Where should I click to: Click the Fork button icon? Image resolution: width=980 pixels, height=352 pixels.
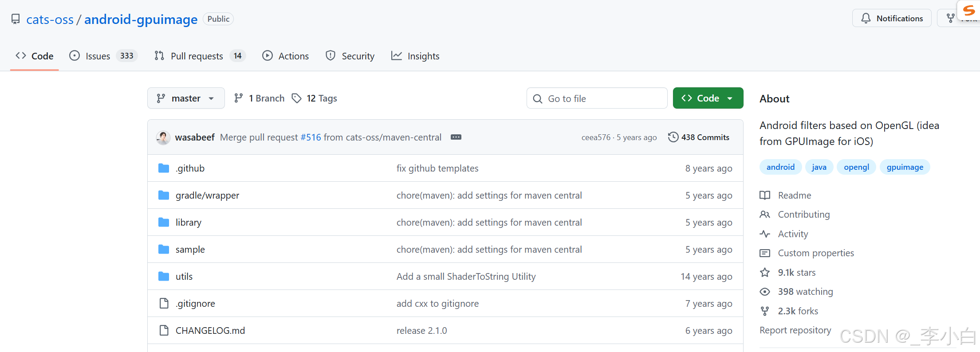[950, 18]
